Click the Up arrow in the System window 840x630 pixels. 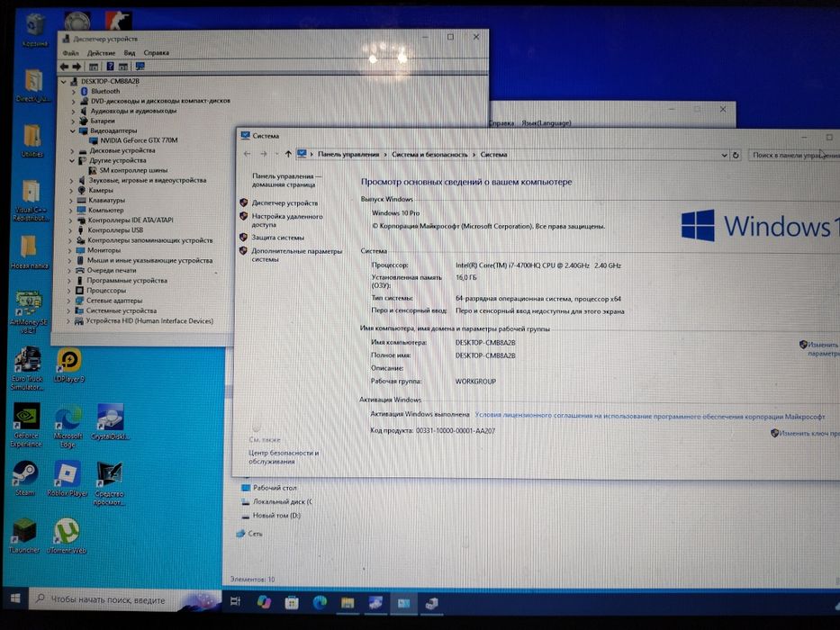coord(288,154)
